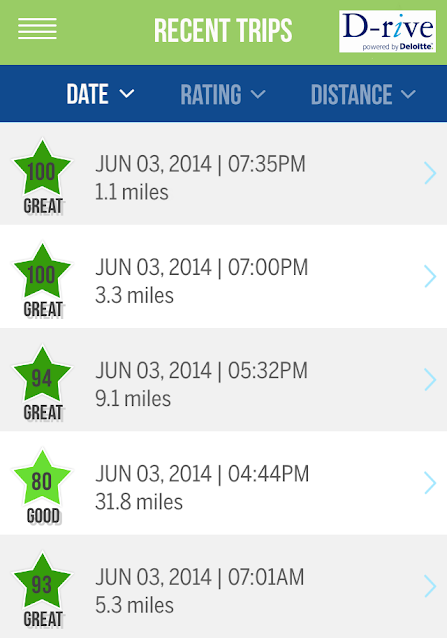Click the Recent Trips header title
The image size is (447, 640).
click(x=223, y=31)
